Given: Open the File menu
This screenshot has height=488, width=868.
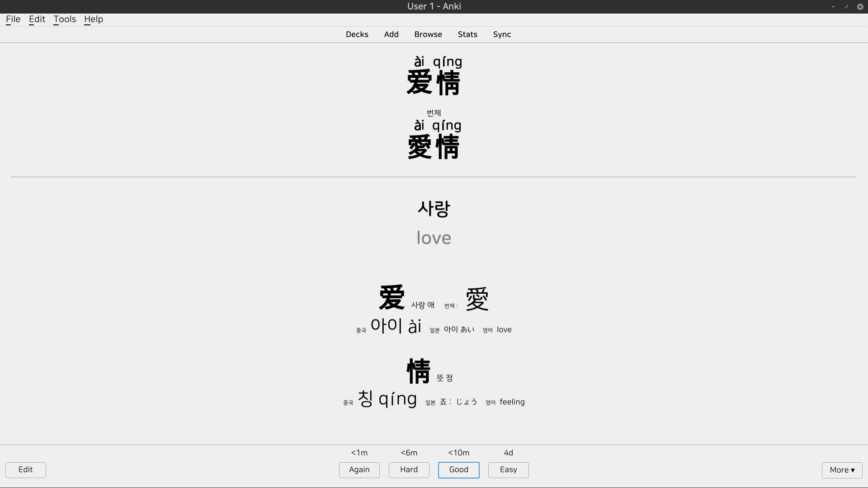Looking at the screenshot, I should point(13,19).
